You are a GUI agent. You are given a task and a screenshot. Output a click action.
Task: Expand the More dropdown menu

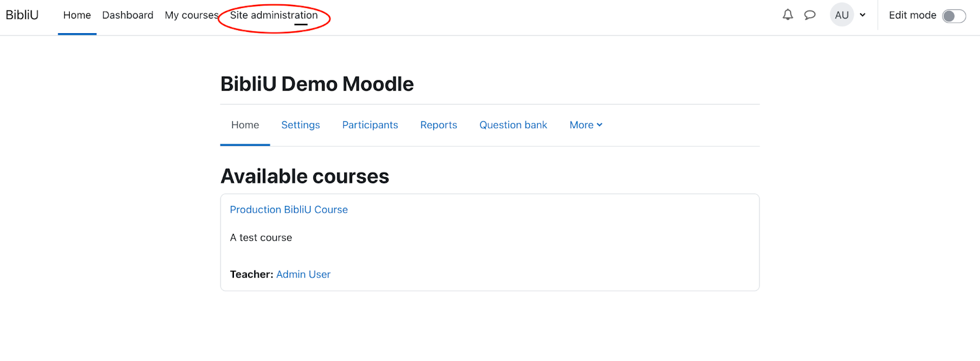point(586,125)
